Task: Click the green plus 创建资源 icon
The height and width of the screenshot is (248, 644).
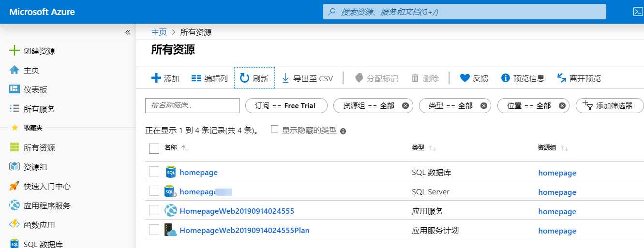Action: [15, 51]
